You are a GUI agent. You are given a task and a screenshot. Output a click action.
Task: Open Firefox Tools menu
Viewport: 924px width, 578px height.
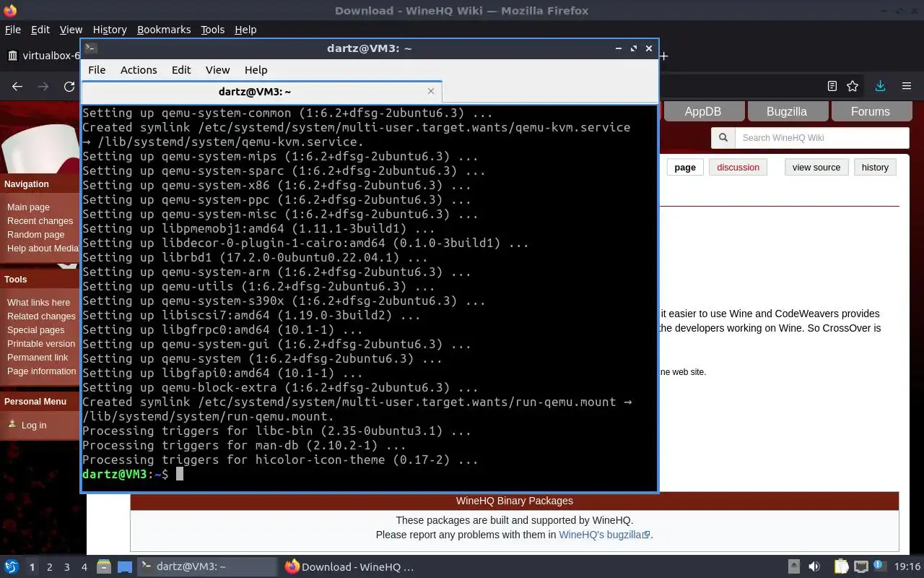(212, 30)
